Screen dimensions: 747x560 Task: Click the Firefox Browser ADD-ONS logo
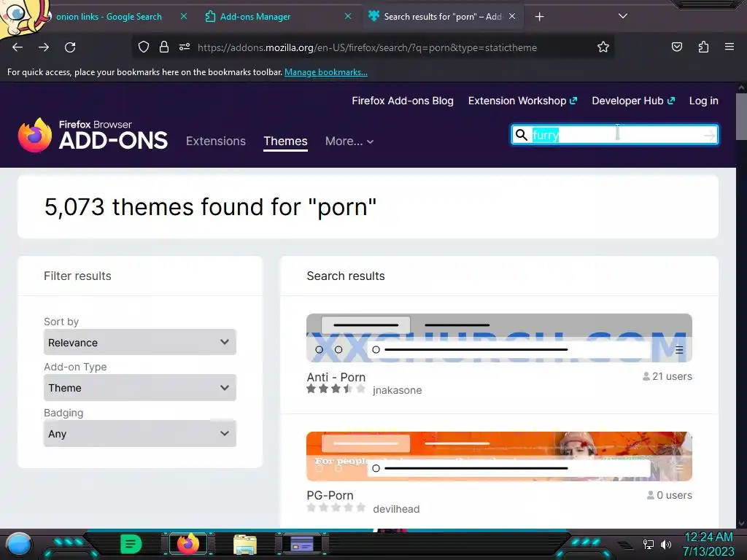[93, 135]
